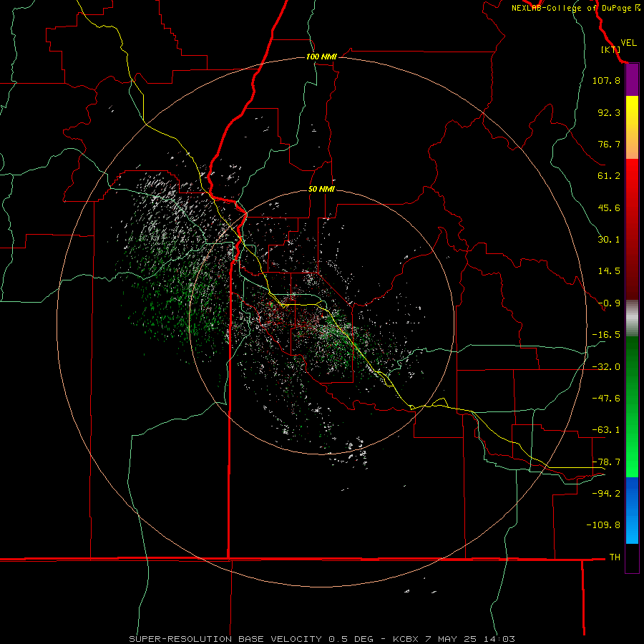This screenshot has width=644, height=644.
Task: Click the red segment of the velocity color bar
Action: 632,229
